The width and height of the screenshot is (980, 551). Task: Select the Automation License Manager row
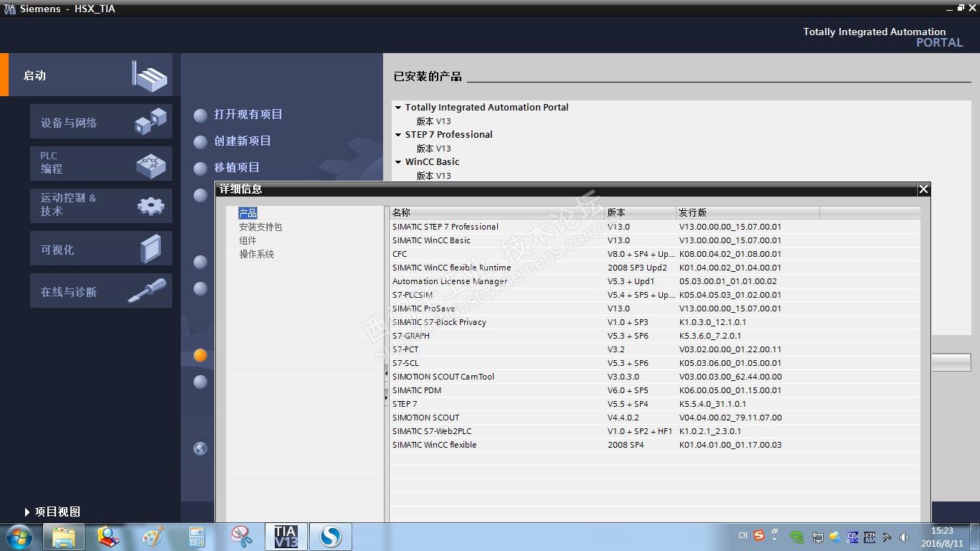click(x=655, y=281)
